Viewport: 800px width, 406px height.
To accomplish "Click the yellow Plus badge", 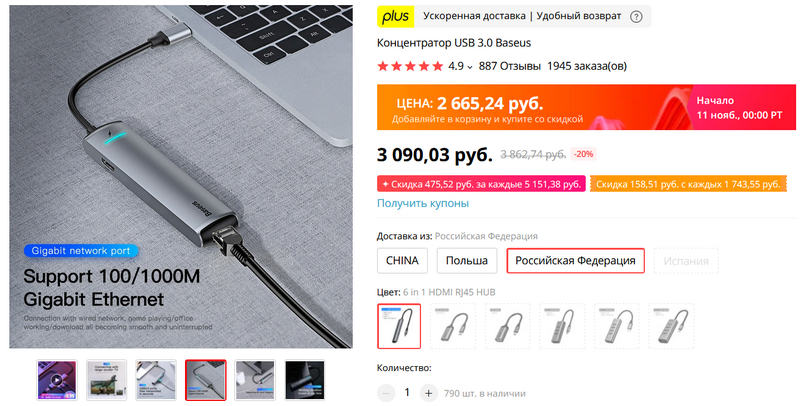I will [x=395, y=16].
